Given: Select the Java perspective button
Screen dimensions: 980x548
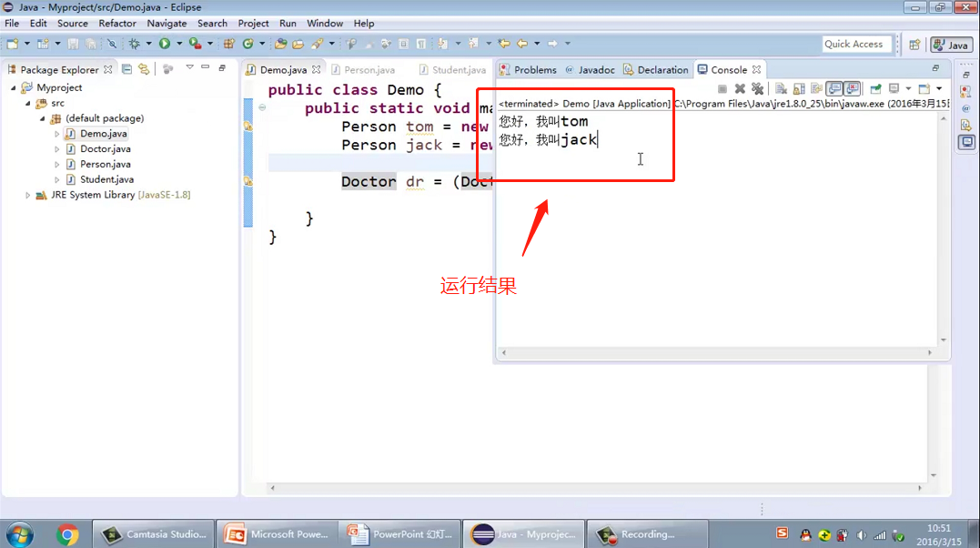Looking at the screenshot, I should (x=951, y=45).
